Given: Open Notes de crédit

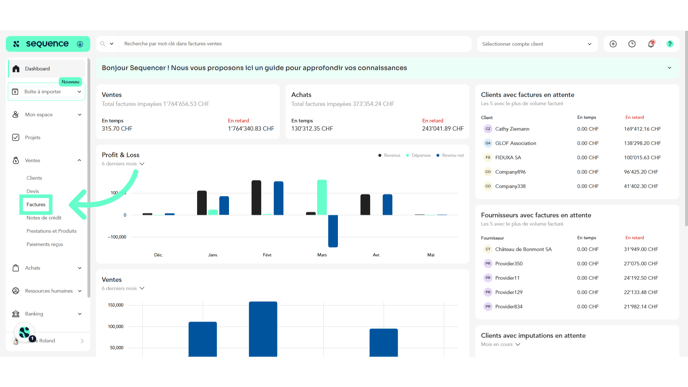Looking at the screenshot, I should (44, 218).
